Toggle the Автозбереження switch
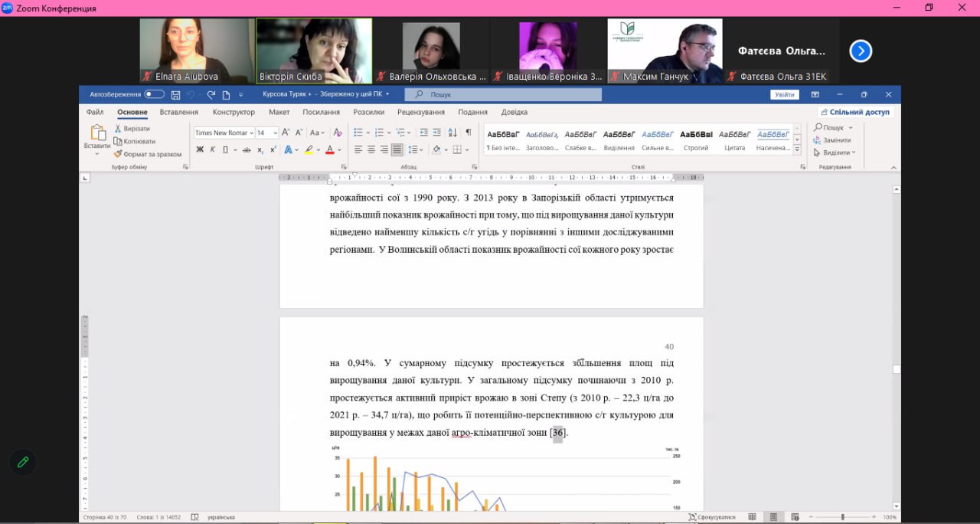This screenshot has height=524, width=980. pyautogui.click(x=154, y=94)
